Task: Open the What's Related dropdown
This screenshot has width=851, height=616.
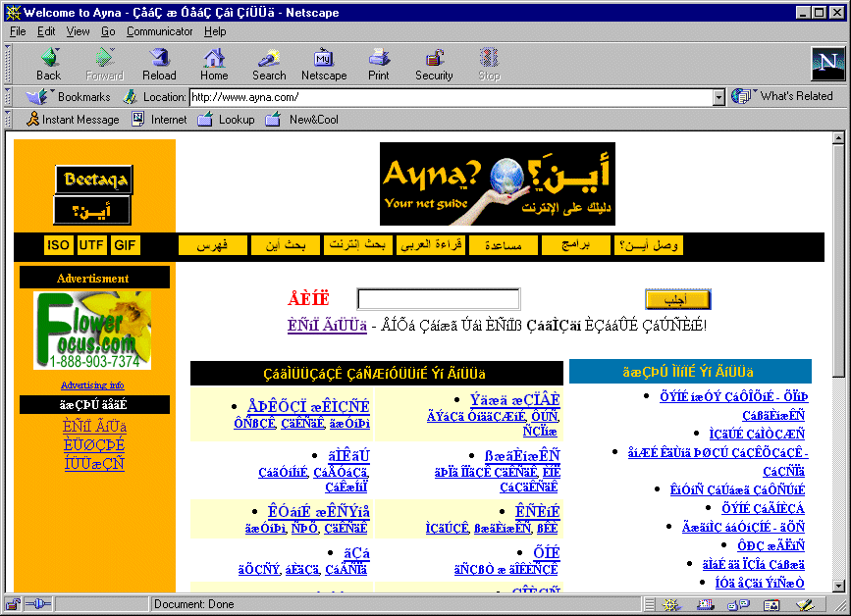Action: 782,96
